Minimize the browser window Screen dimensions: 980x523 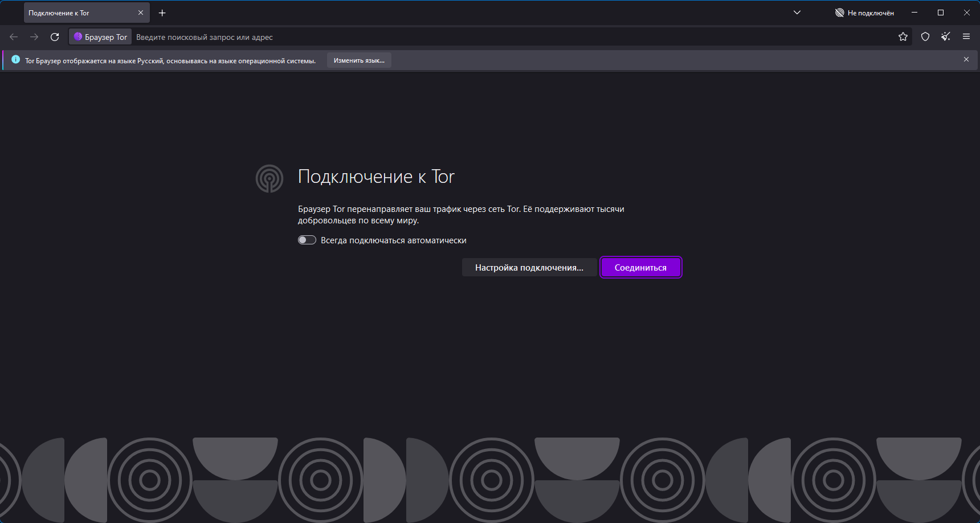point(914,13)
